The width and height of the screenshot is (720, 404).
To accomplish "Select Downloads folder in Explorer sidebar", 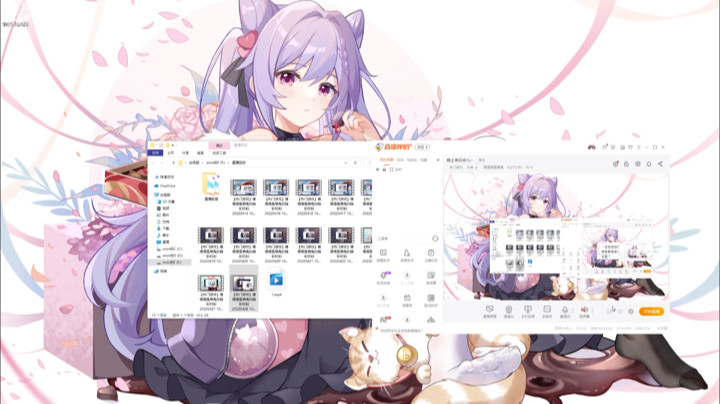I will point(163,228).
